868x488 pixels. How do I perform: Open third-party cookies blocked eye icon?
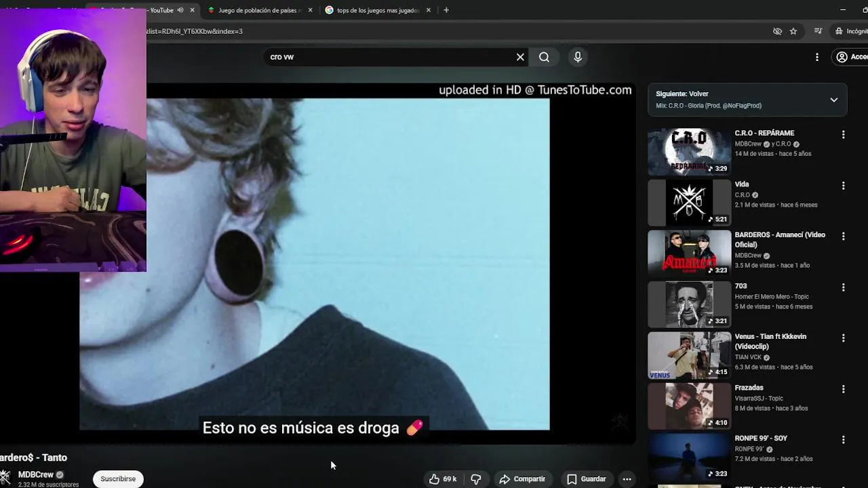[x=777, y=31]
